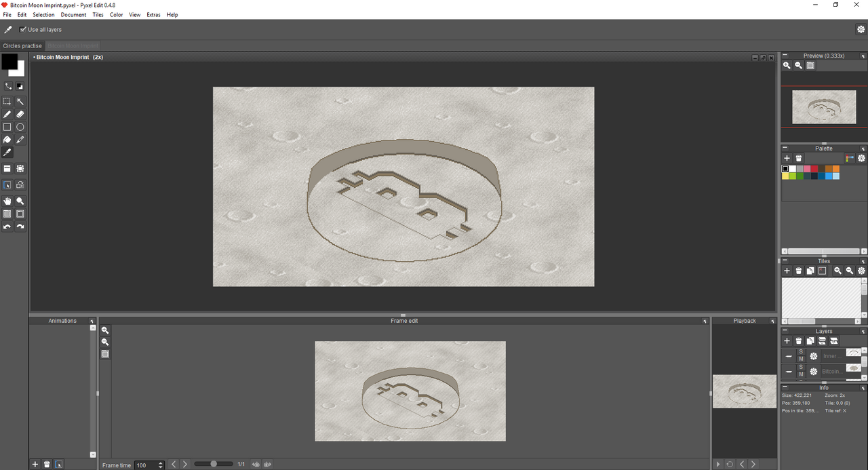This screenshot has height=470, width=868.
Task: Switch to Circles practise document tab
Action: (22, 45)
